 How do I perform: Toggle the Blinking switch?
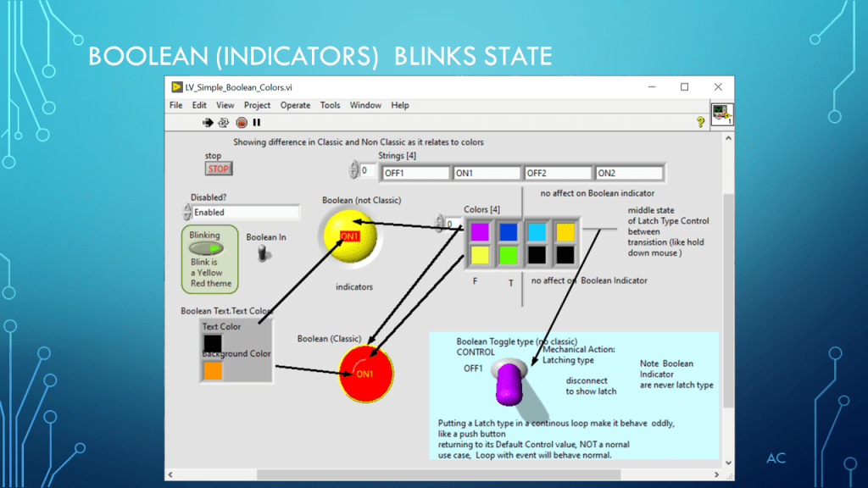tap(205, 249)
